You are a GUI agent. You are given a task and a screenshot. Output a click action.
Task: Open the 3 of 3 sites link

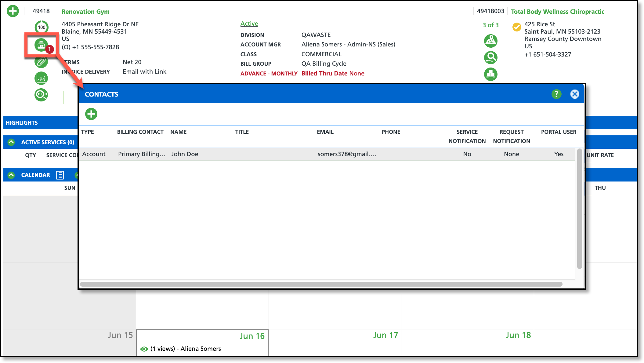[x=490, y=25]
